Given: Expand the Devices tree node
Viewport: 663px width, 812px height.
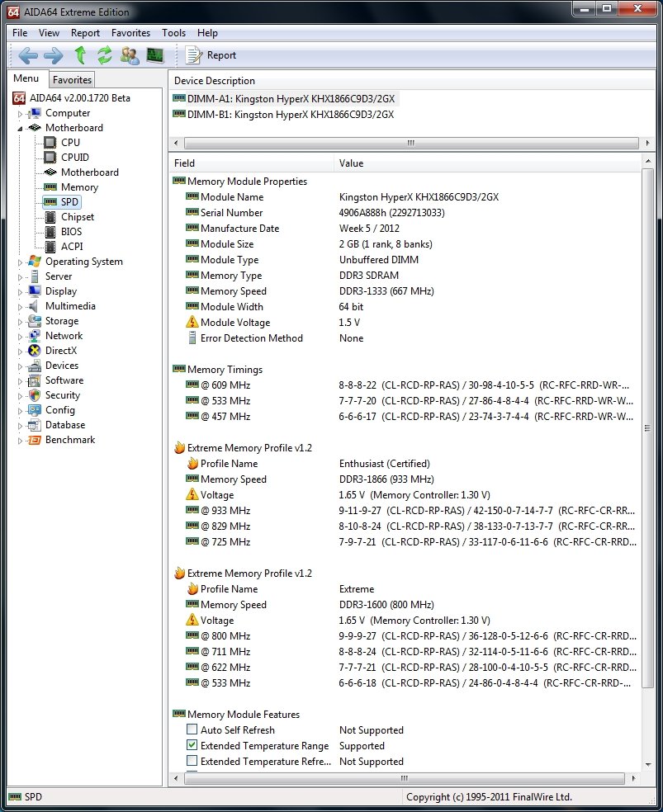Looking at the screenshot, I should pos(20,366).
